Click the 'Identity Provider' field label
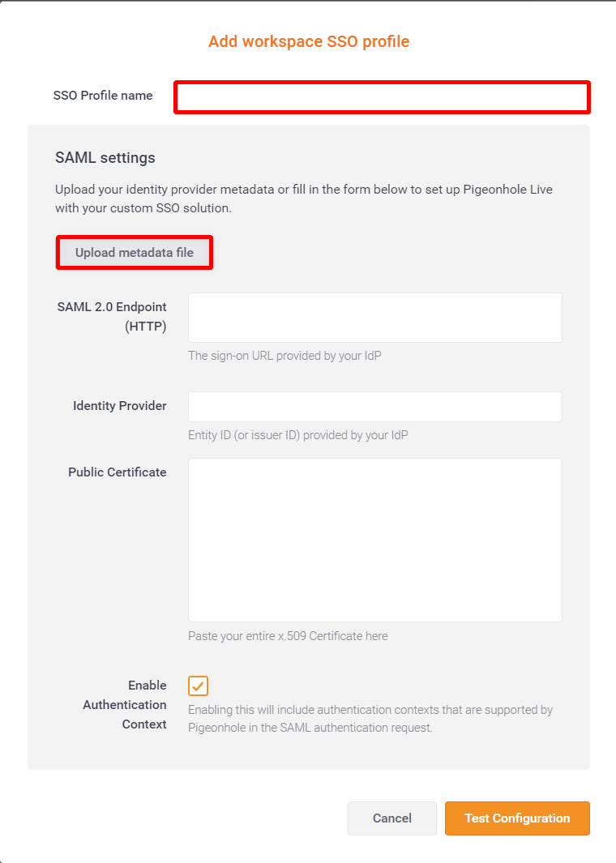 pyautogui.click(x=120, y=406)
